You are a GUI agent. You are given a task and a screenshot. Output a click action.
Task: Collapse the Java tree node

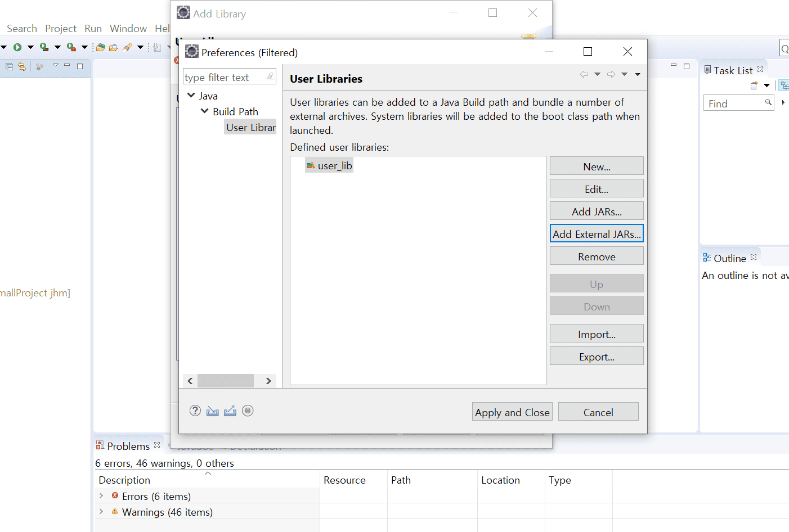(x=191, y=96)
